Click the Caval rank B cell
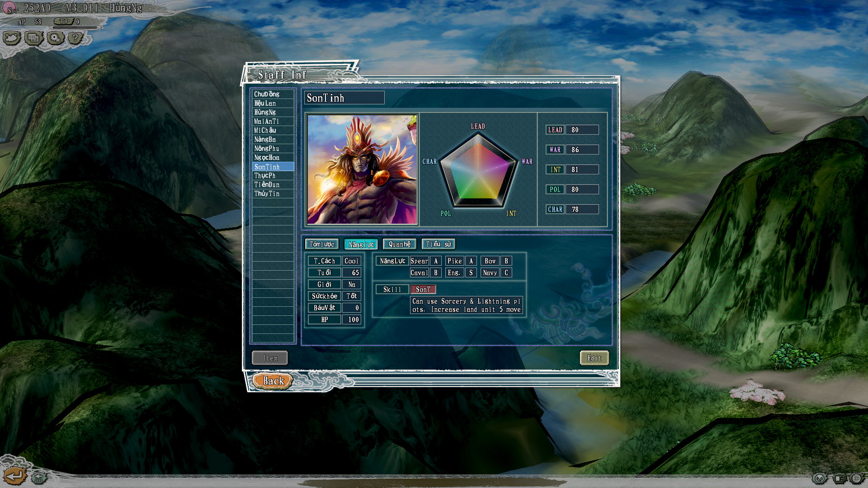Screen dimensions: 868x488 (x=436, y=272)
